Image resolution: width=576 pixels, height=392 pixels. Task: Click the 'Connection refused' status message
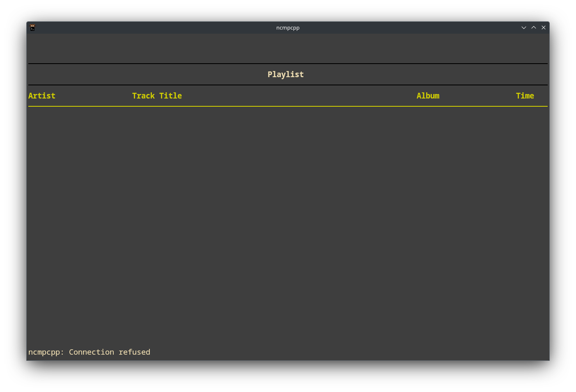pos(110,352)
